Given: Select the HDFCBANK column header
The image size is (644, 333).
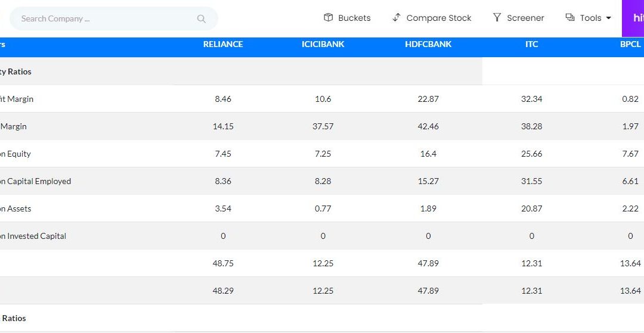Looking at the screenshot, I should tap(428, 44).
